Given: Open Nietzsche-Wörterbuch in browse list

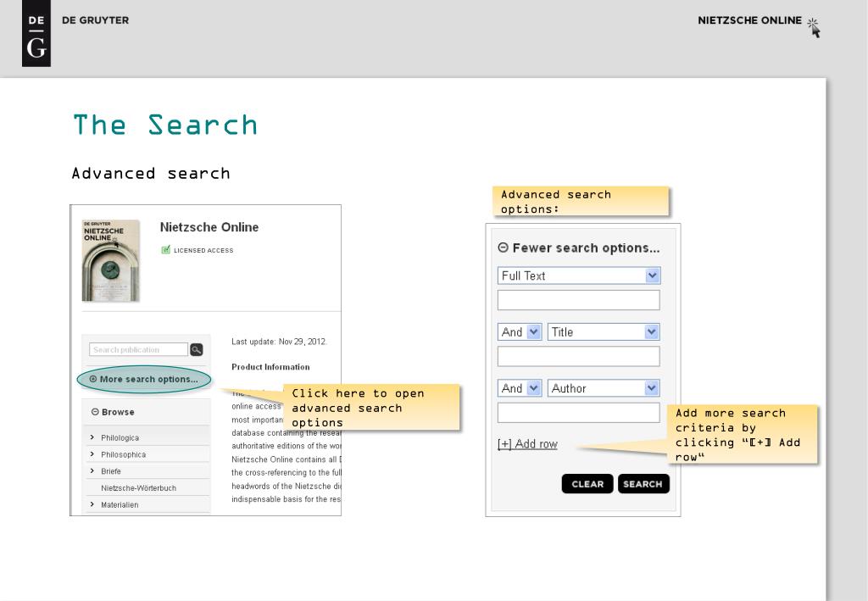Looking at the screenshot, I should click(138, 488).
